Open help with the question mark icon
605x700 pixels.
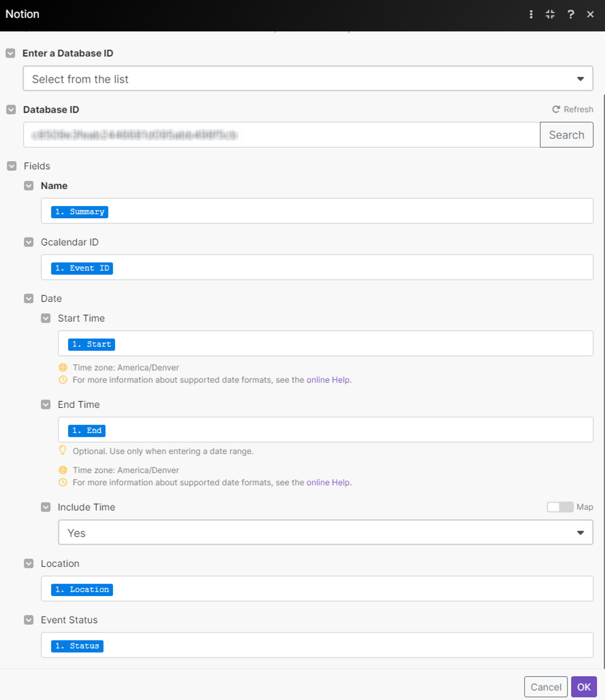571,14
